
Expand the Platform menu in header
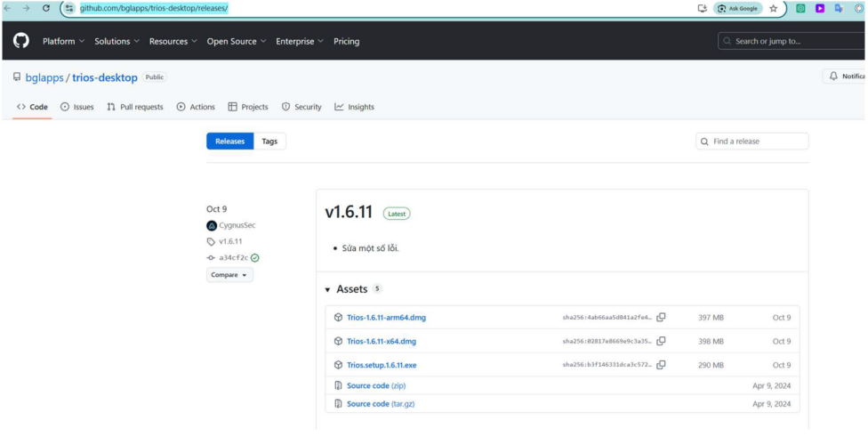pyautogui.click(x=63, y=41)
